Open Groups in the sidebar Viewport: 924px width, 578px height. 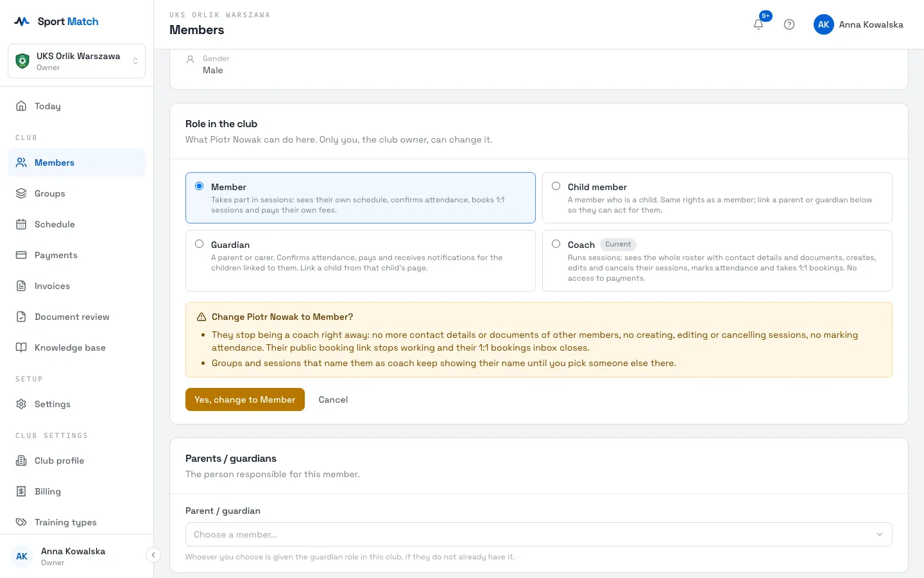click(x=76, y=193)
